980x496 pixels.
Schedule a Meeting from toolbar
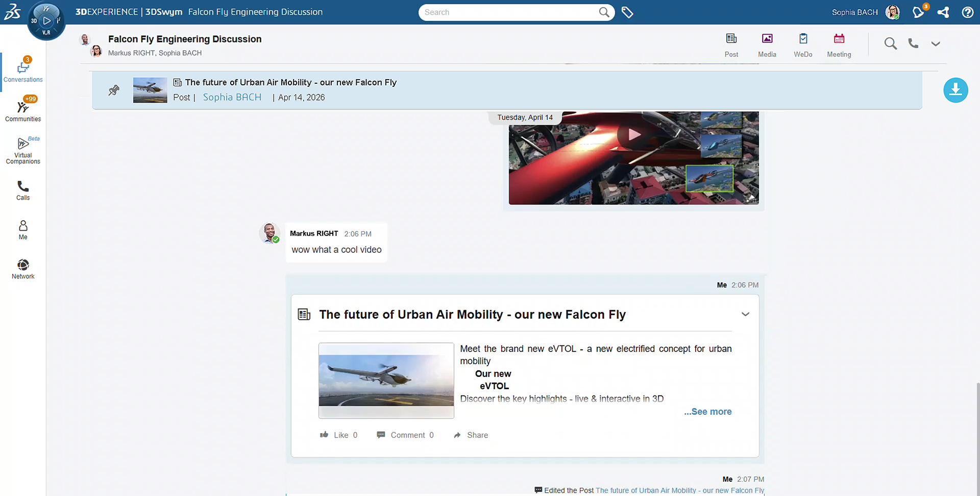[x=839, y=45]
